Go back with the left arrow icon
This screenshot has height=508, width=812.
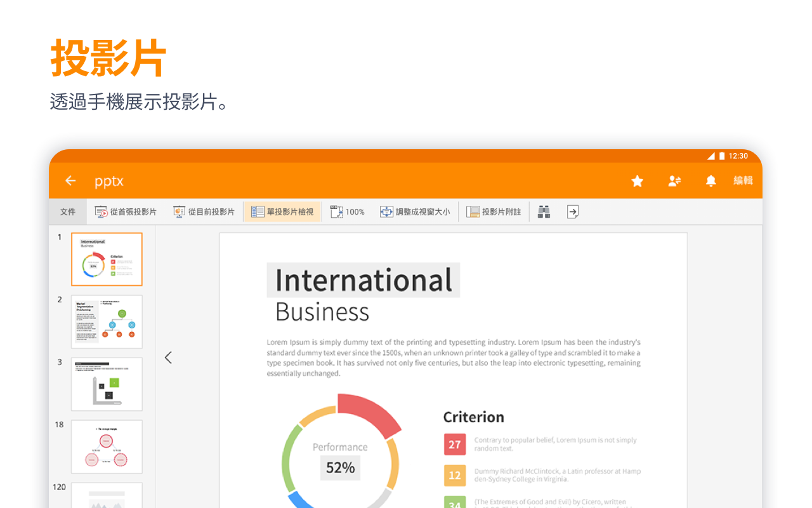point(70,181)
